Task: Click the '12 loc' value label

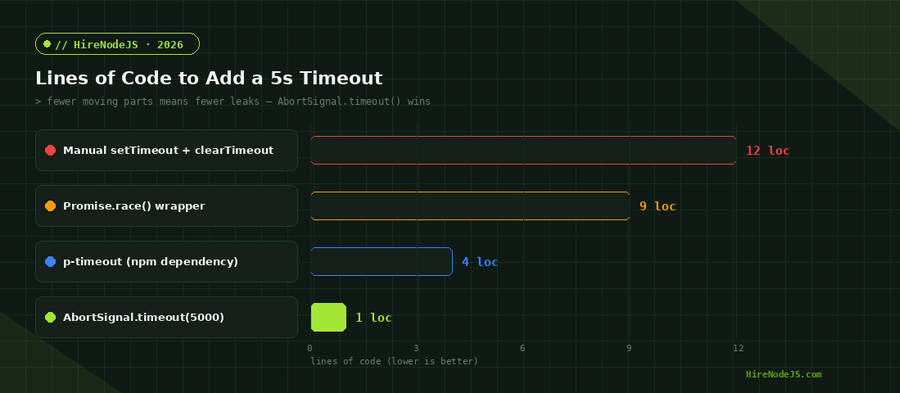Action: [767, 151]
